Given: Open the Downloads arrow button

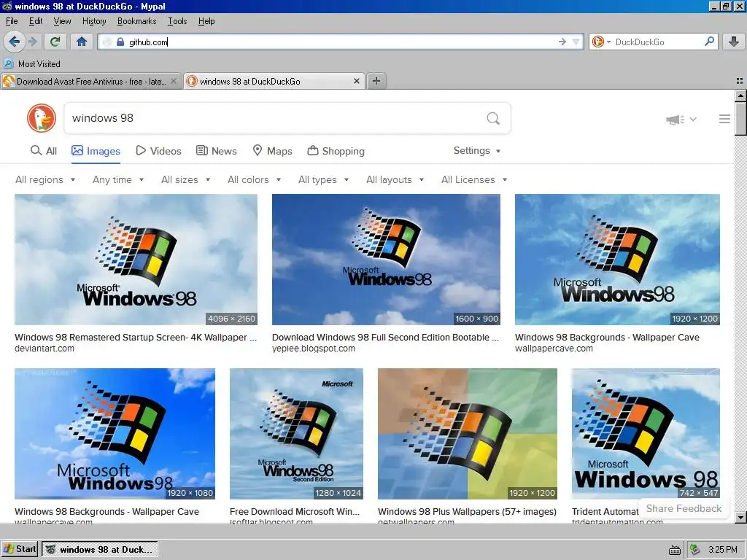Looking at the screenshot, I should coord(734,42).
